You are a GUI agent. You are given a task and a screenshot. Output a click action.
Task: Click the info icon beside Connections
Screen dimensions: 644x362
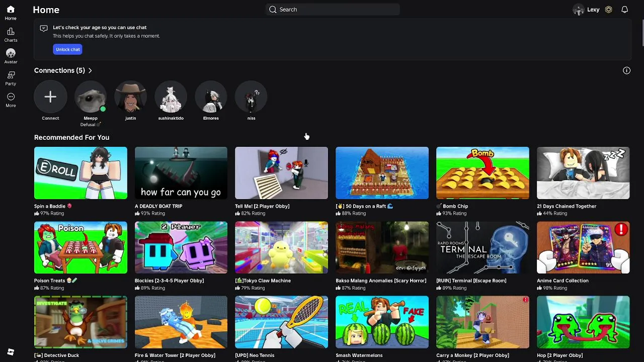click(x=626, y=70)
